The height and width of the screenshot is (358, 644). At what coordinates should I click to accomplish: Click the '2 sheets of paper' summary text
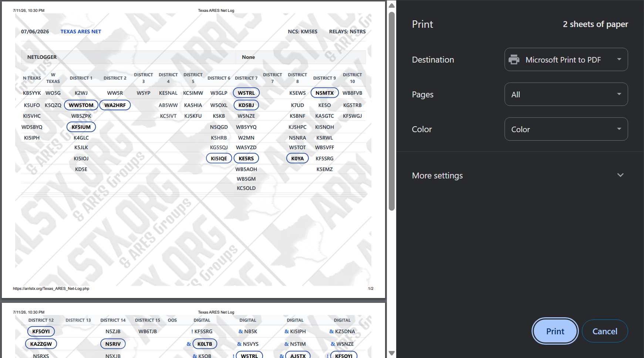coord(595,24)
